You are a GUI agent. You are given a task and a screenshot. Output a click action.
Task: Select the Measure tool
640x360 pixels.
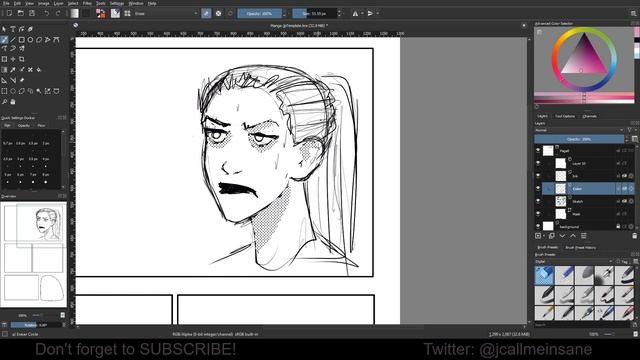[x=13, y=80]
